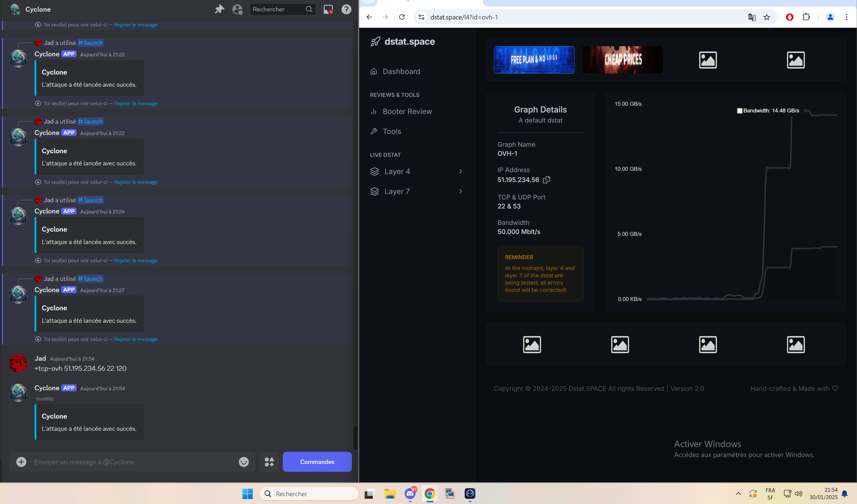The height and width of the screenshot is (504, 857).
Task: Open Booter Review in sidebar
Action: (407, 112)
